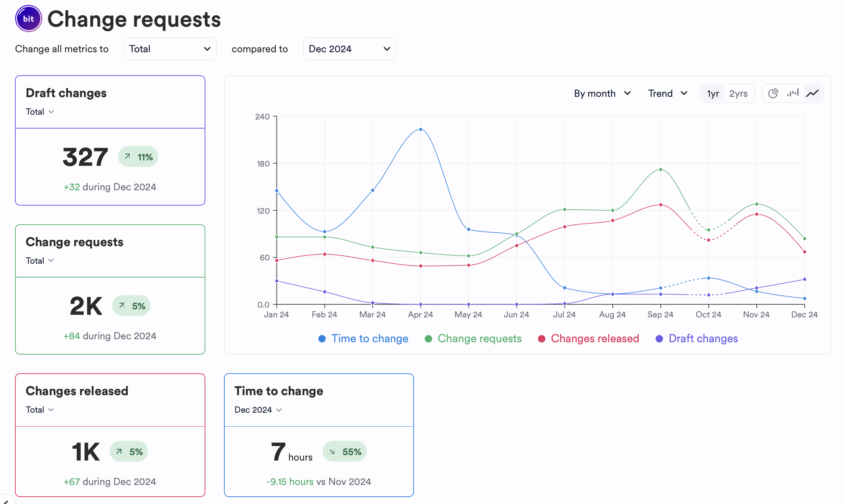The height and width of the screenshot is (504, 844).
Task: Open the 'Change all metrics to' Total dropdown
Action: (x=170, y=49)
